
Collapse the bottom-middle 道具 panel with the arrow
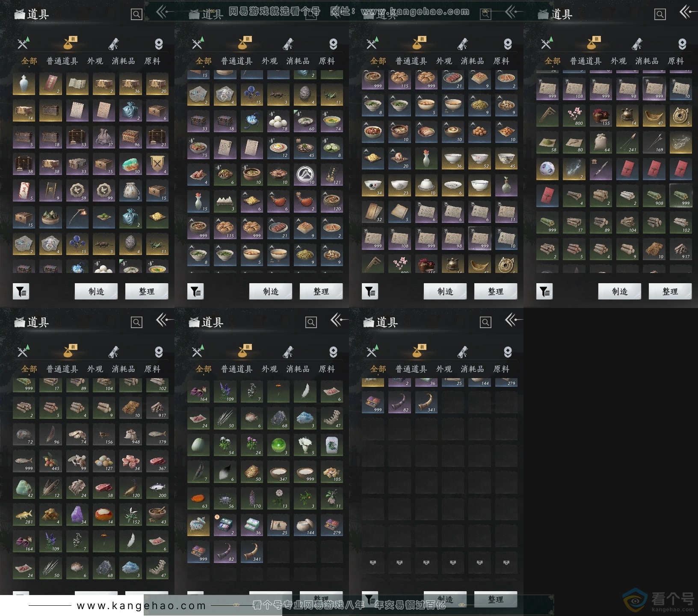339,320
